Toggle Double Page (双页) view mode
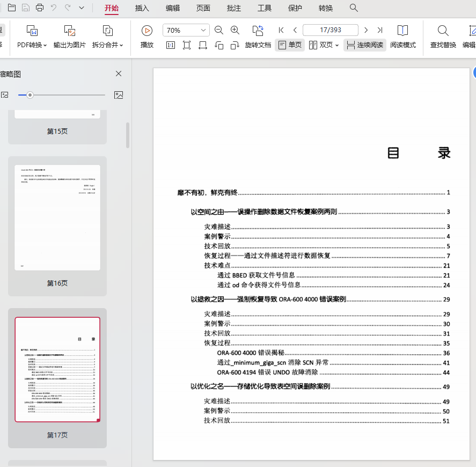 point(324,45)
